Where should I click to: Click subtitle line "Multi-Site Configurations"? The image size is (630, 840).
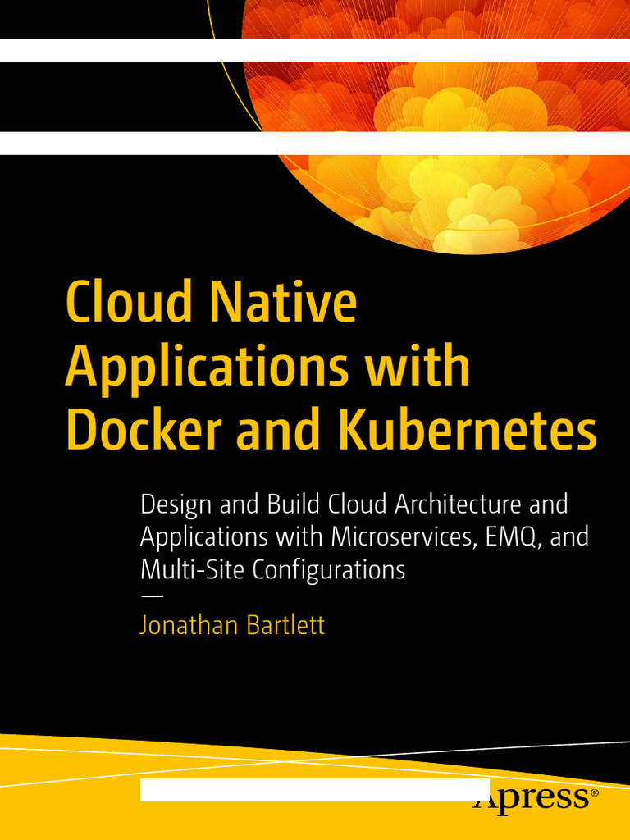click(x=272, y=571)
